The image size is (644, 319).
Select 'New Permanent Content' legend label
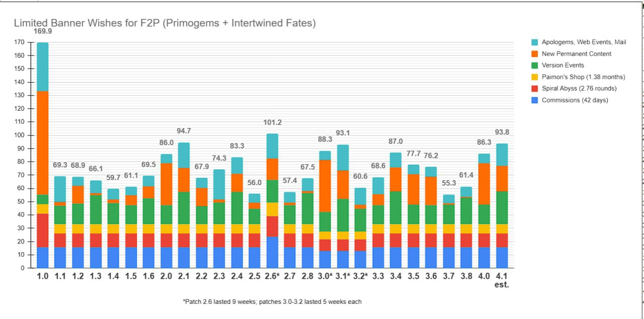click(x=577, y=54)
